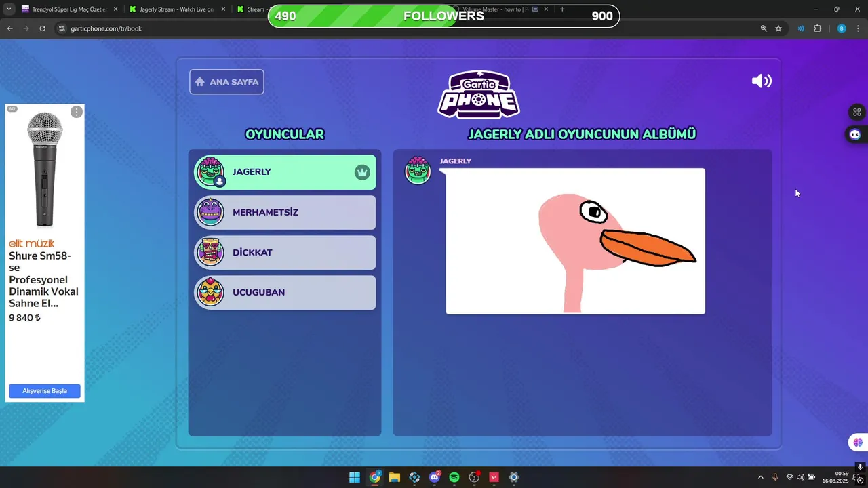Click the colorful brain assistant icon

point(858,443)
